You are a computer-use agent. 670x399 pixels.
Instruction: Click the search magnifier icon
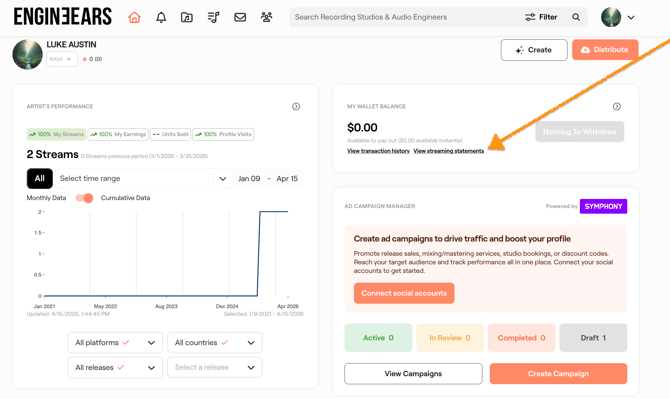pyautogui.click(x=576, y=17)
